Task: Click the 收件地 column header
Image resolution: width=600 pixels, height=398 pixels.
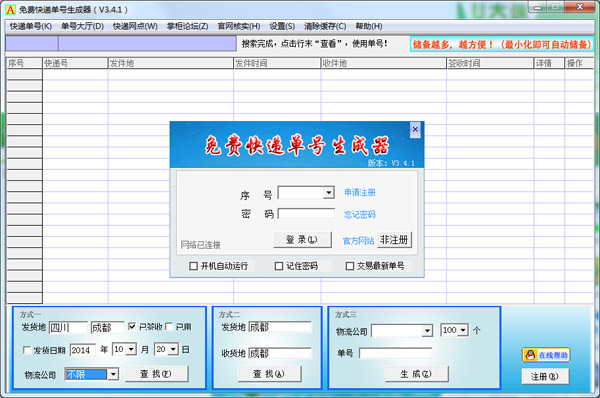Action: coord(383,63)
